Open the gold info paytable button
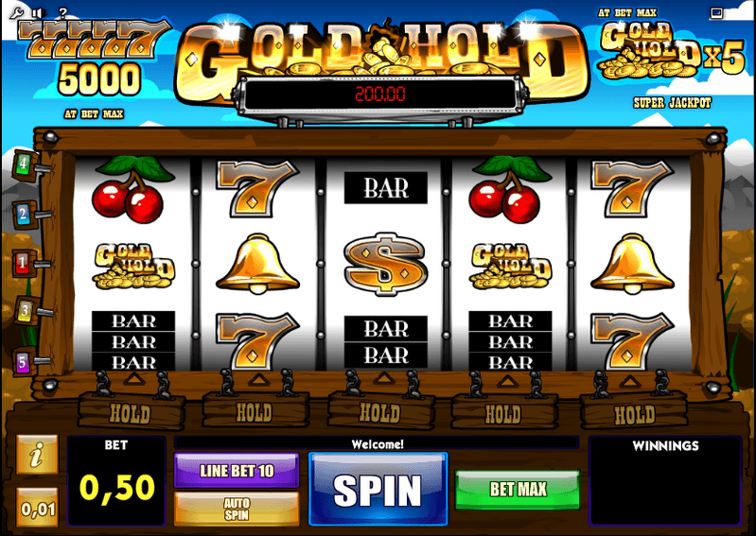 pos(37,454)
